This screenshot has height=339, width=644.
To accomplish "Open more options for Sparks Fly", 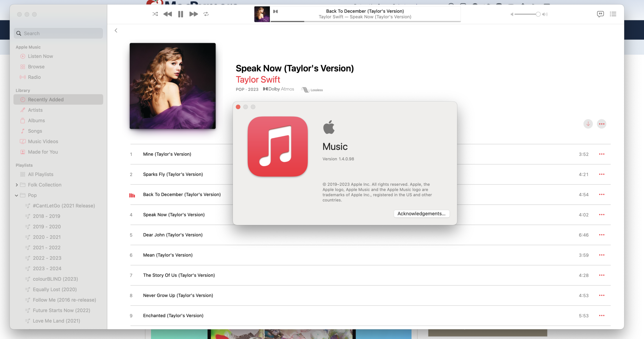I will [601, 174].
